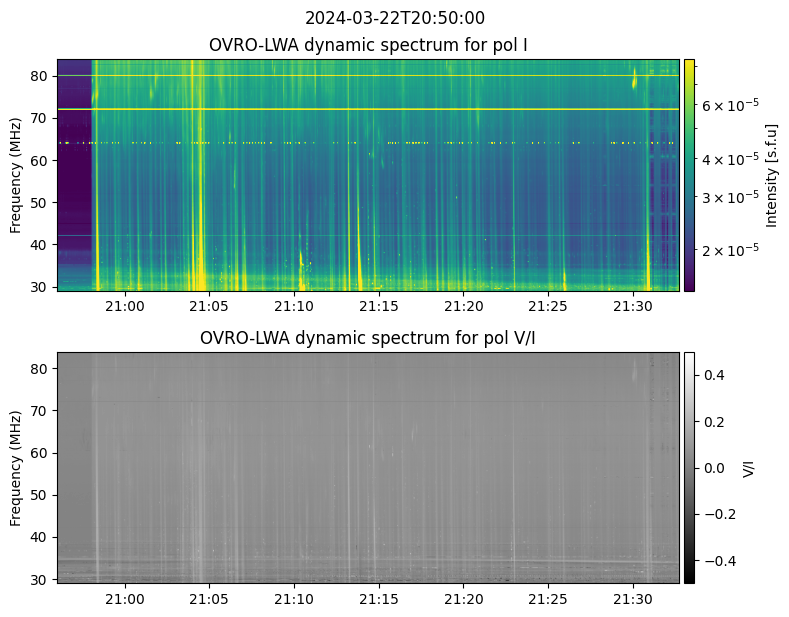789x617 pixels.
Task: Click the −0.4 tick on V/I colorbar
Action: [x=717, y=561]
